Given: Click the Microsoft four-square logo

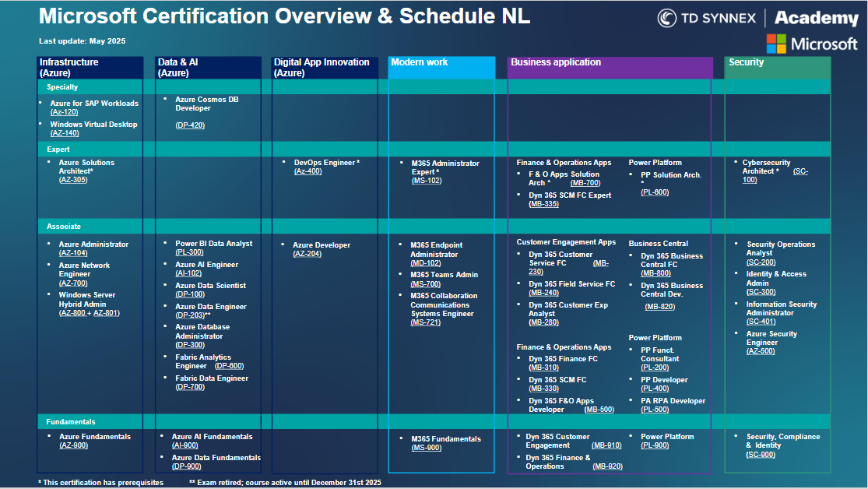Looking at the screenshot, I should [776, 44].
